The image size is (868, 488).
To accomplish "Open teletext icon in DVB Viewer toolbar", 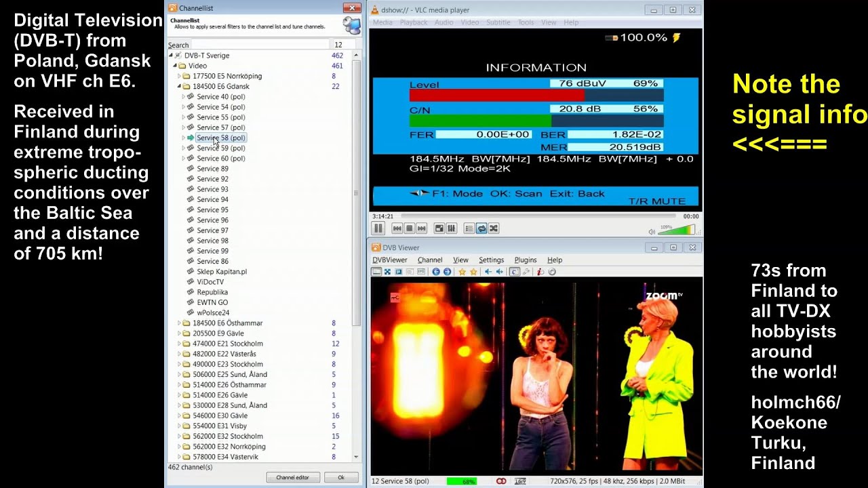I will pyautogui.click(x=410, y=272).
